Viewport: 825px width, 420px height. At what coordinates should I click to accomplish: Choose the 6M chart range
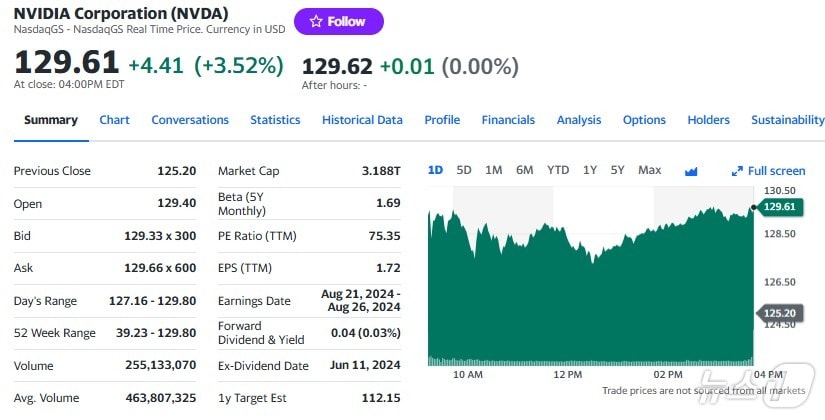coord(524,170)
